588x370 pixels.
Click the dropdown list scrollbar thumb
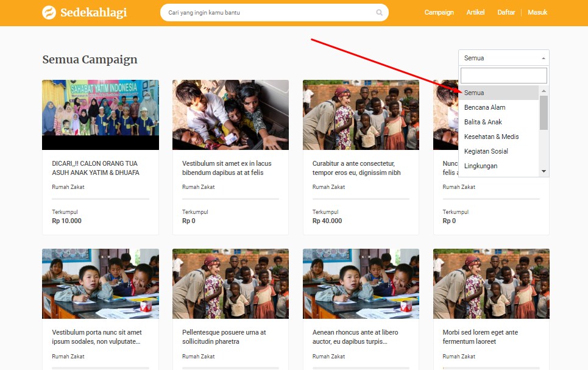point(544,113)
